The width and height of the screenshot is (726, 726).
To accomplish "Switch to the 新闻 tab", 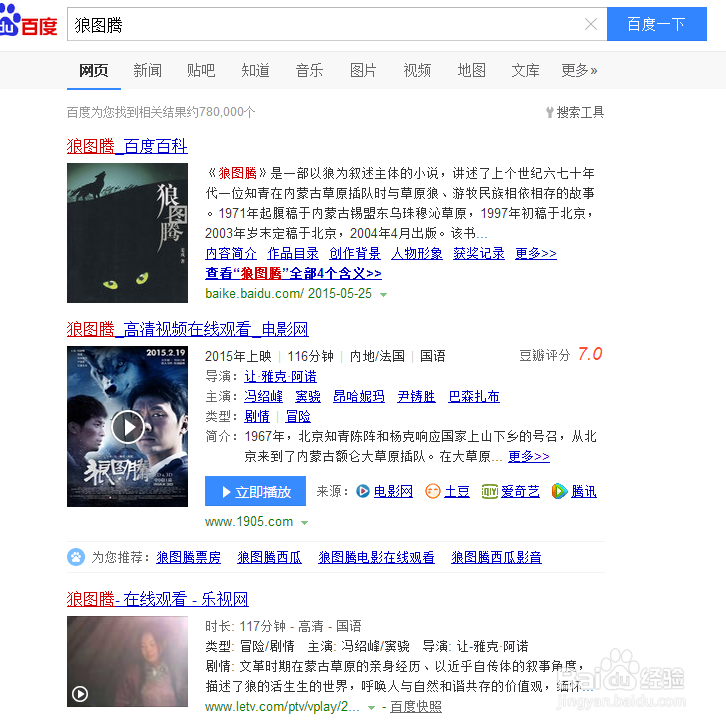I will point(147,70).
